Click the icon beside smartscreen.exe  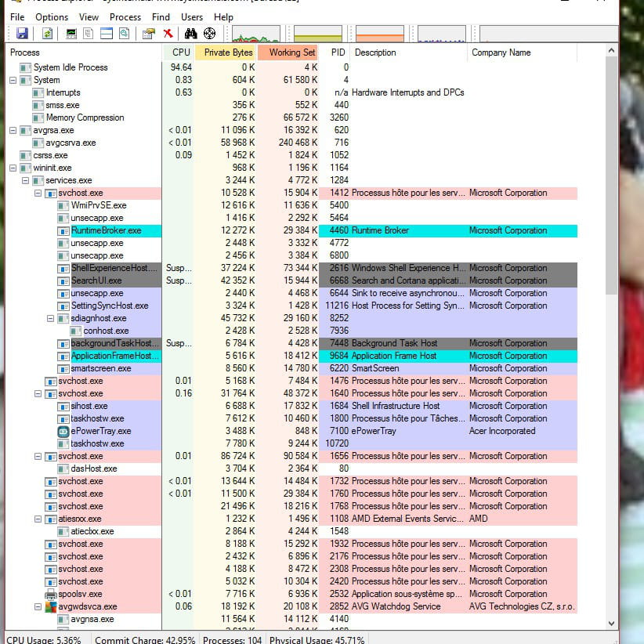(63, 369)
